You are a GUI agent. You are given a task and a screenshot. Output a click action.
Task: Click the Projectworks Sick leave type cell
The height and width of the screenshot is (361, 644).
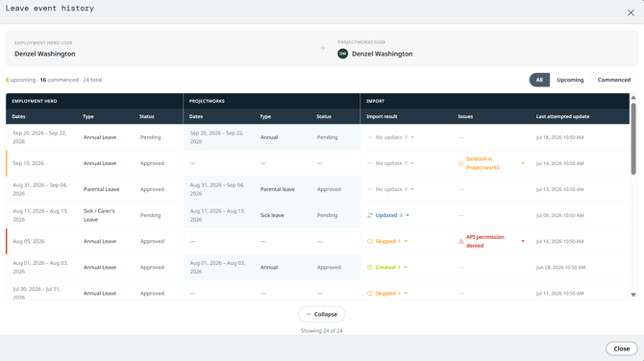coord(272,215)
